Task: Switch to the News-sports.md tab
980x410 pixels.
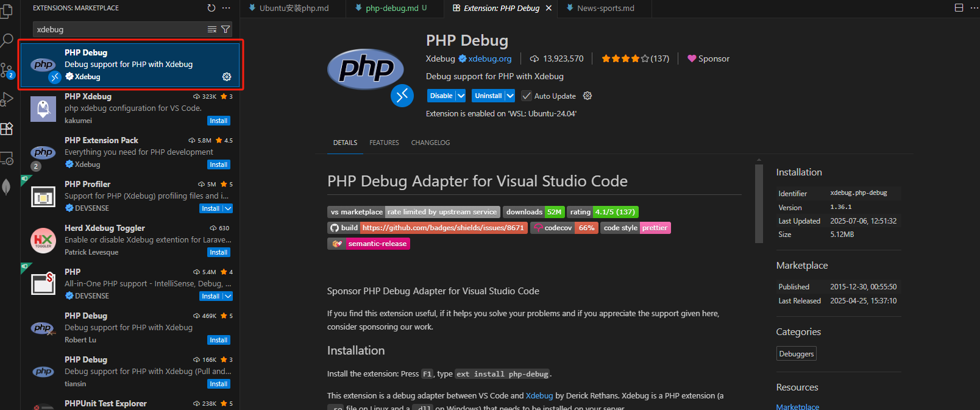Action: click(605, 8)
